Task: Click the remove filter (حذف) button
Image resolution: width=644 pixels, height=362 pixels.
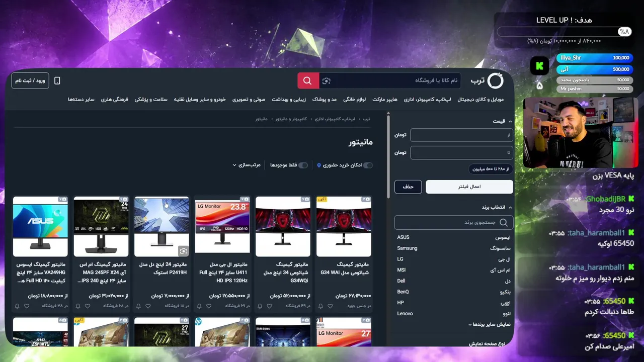Action: pyautogui.click(x=408, y=187)
